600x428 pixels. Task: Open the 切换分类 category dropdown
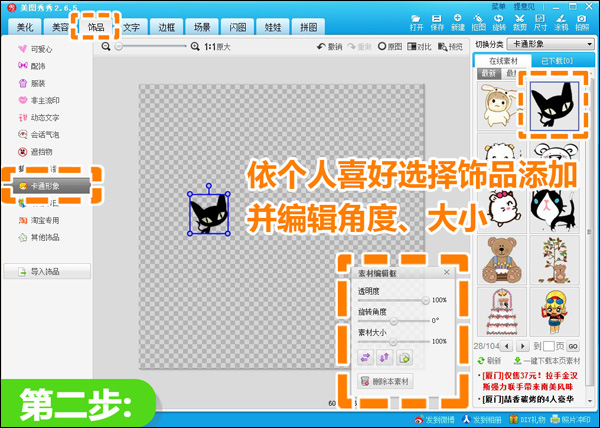550,44
